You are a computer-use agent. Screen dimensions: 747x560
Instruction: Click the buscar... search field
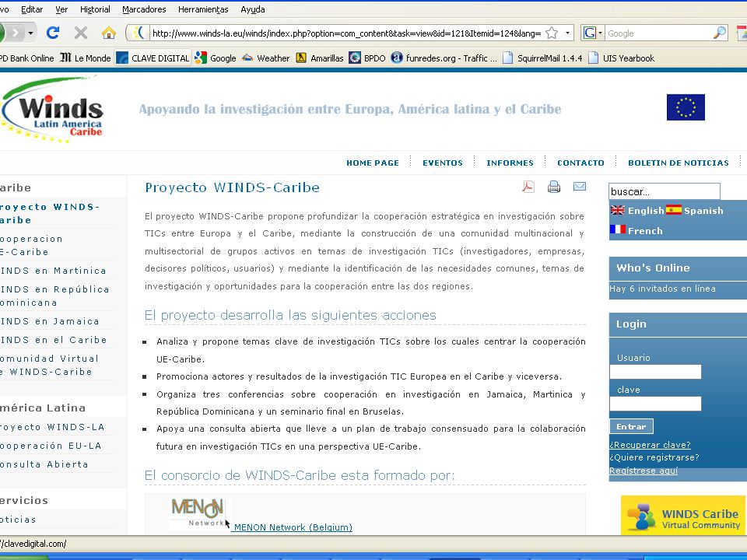[665, 191]
